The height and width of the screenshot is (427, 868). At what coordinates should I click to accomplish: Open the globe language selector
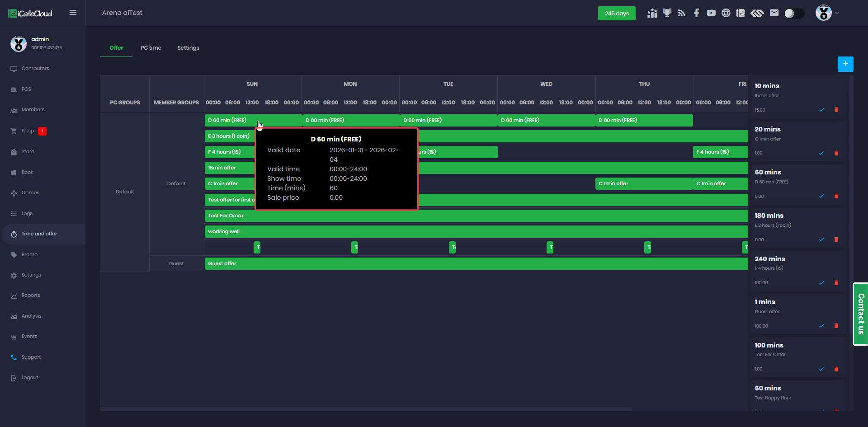pos(726,13)
